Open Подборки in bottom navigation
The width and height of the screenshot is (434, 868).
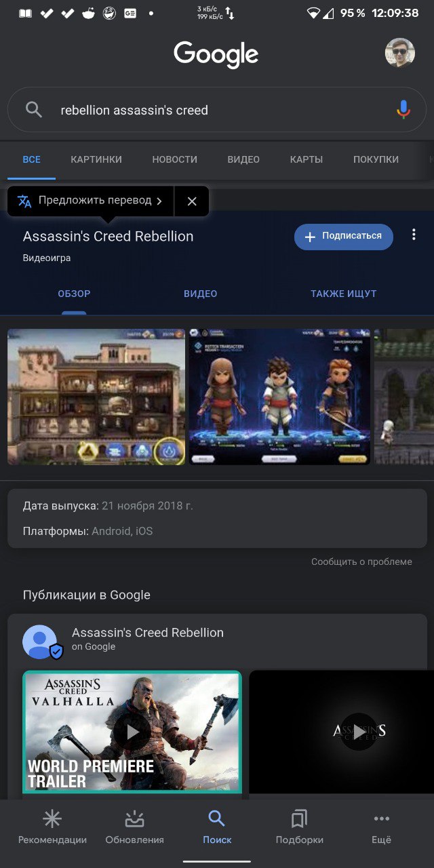click(x=299, y=828)
